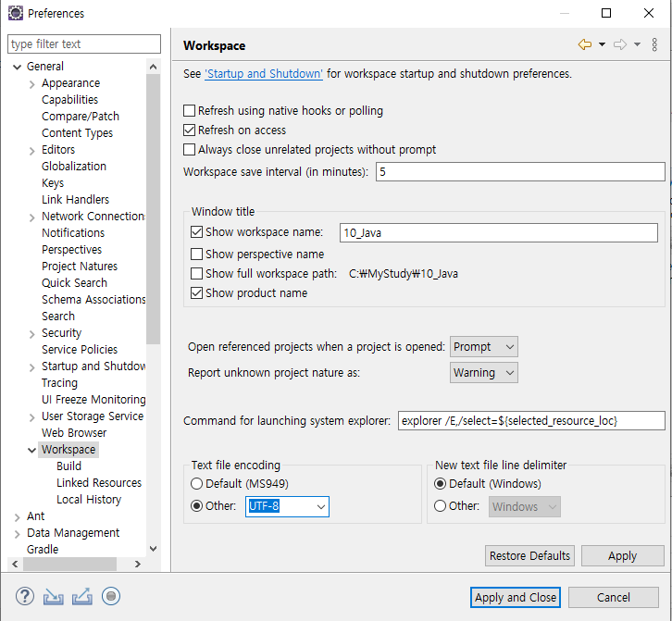Open Content Types preference page

tap(77, 133)
